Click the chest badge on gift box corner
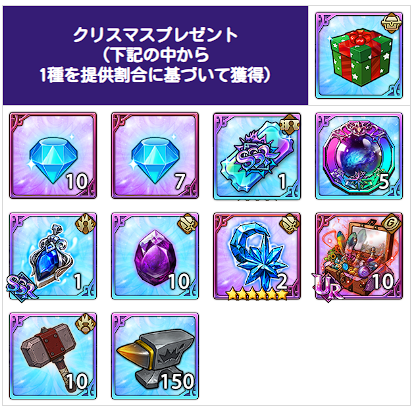Screen dimensions: 416x409 click(392, 23)
